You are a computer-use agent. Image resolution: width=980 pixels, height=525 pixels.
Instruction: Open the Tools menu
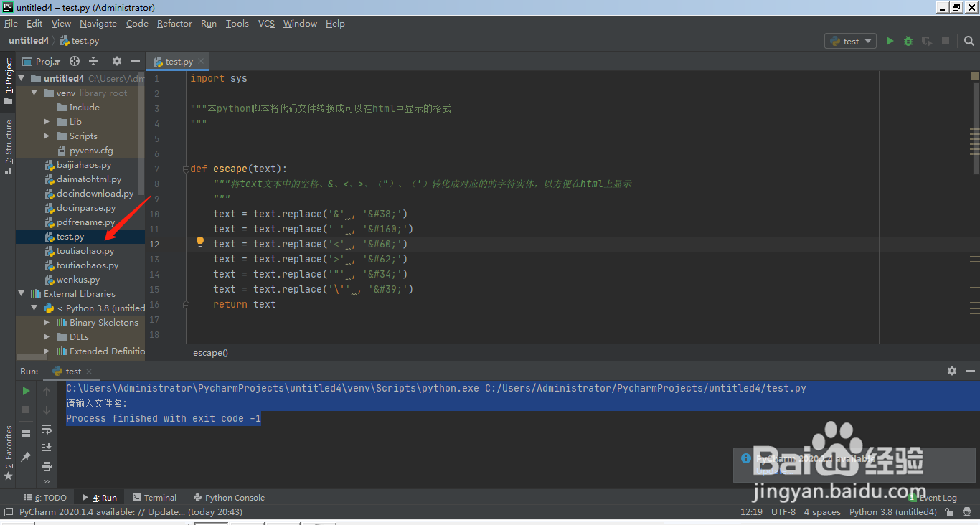click(237, 24)
